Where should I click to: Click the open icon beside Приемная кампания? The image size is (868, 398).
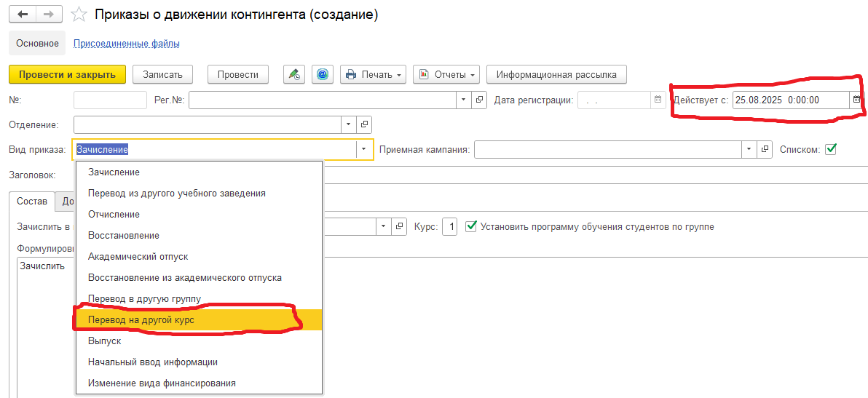[765, 149]
